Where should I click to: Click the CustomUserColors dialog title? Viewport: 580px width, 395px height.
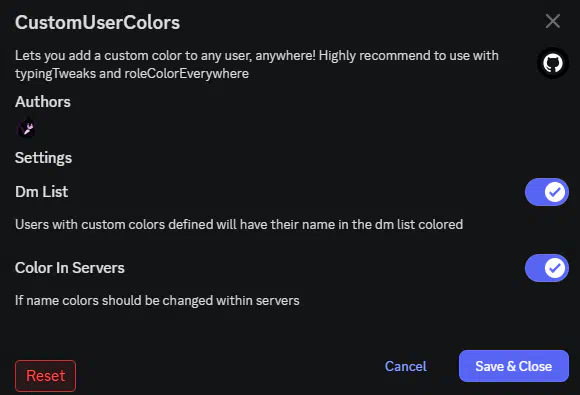tap(97, 22)
